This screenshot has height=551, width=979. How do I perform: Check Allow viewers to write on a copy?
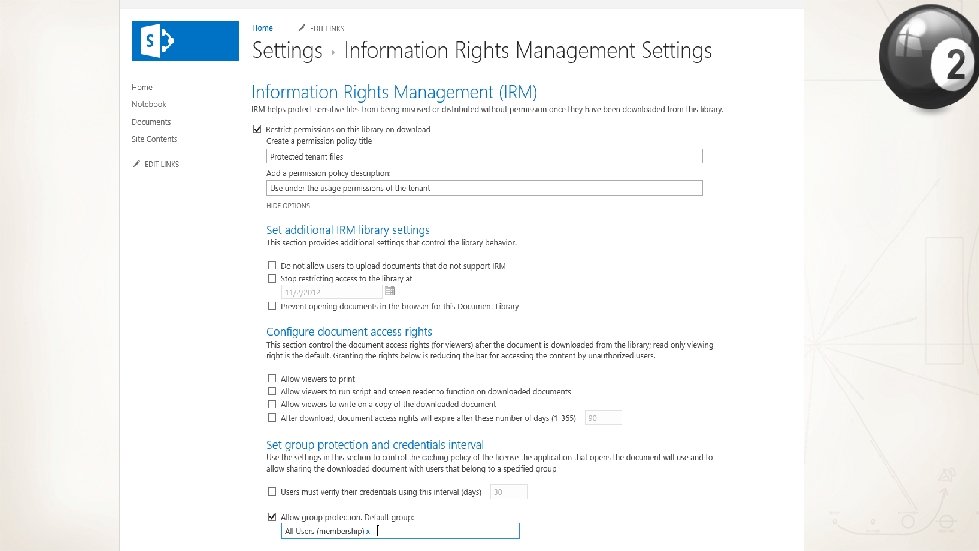click(x=272, y=404)
